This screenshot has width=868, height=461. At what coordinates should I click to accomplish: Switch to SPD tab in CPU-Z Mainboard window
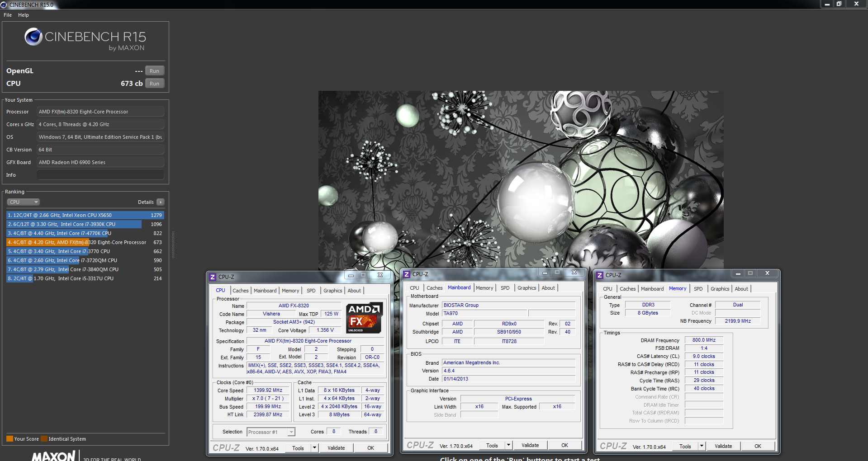[x=505, y=288]
